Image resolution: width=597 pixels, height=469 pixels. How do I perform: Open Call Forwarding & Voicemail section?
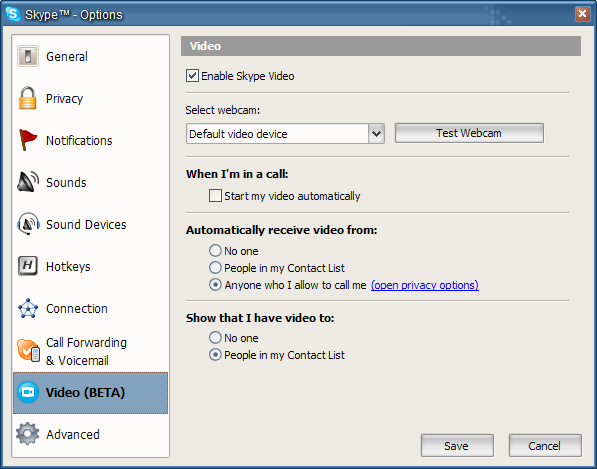click(x=91, y=351)
